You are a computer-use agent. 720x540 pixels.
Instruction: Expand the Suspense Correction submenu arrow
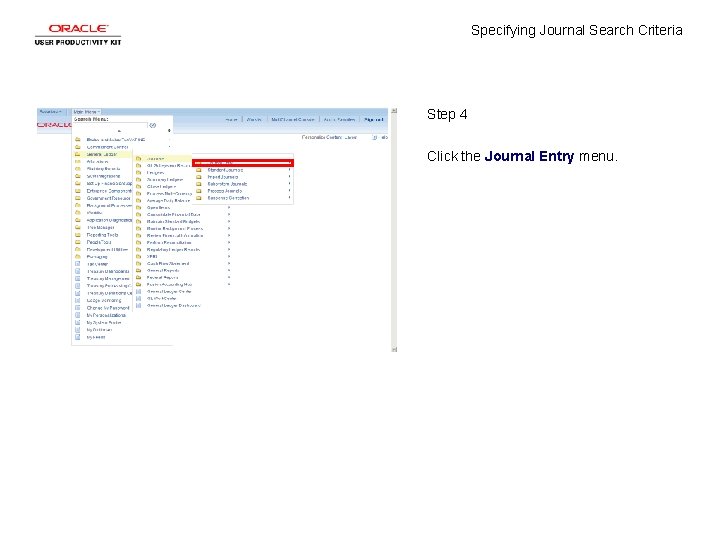[289, 198]
